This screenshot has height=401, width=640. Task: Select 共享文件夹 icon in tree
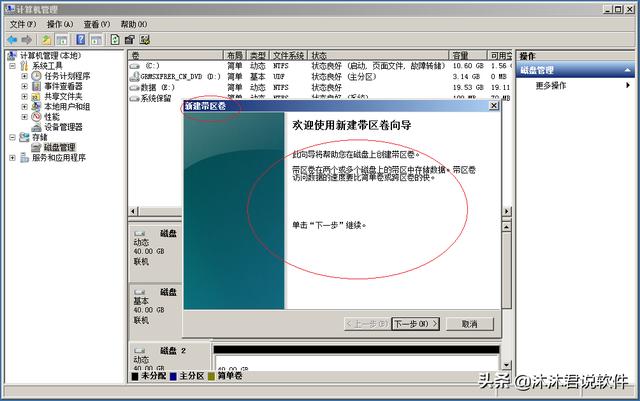click(36, 96)
